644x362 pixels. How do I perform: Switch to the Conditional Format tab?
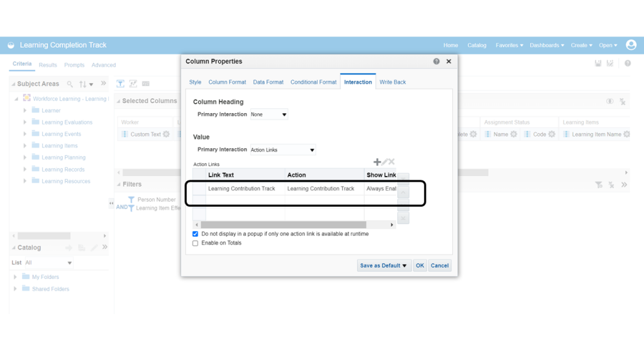(313, 82)
